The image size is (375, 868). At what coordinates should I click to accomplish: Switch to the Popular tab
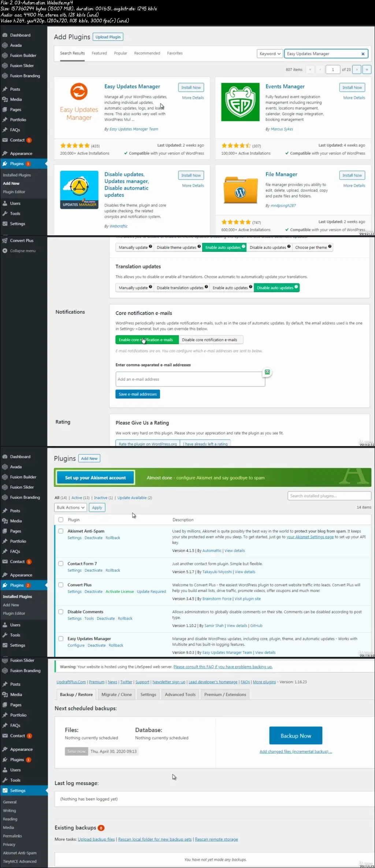120,53
